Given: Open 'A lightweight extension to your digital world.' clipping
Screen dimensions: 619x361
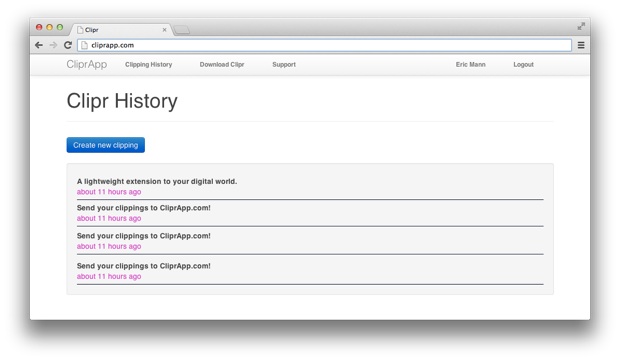Looking at the screenshot, I should pyautogui.click(x=157, y=181).
